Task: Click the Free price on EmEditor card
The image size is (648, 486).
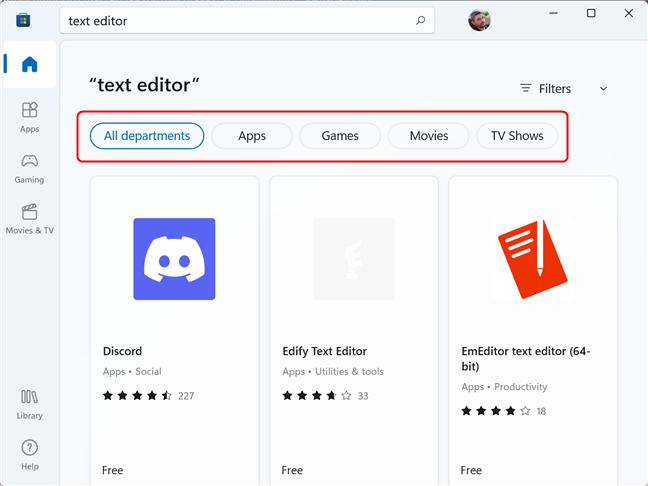Action: (471, 470)
